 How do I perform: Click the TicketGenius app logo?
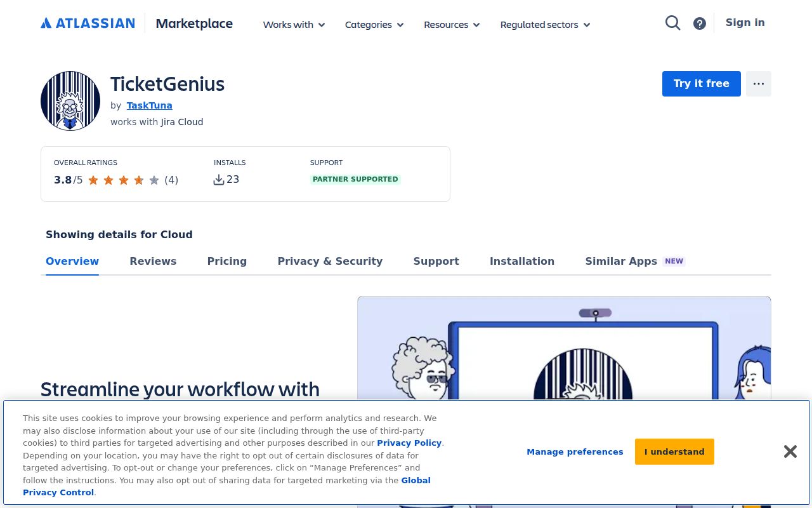[70, 101]
